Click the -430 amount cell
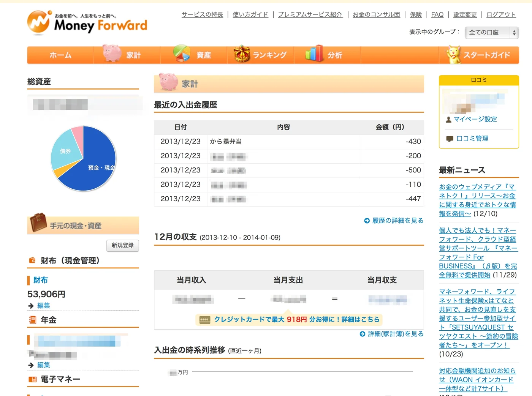The width and height of the screenshot is (532, 396). [392, 142]
